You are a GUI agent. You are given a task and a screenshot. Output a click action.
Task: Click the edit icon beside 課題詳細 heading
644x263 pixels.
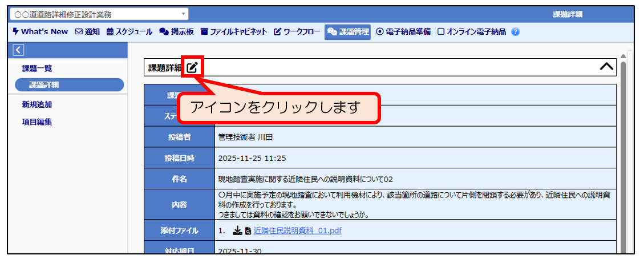coord(193,67)
